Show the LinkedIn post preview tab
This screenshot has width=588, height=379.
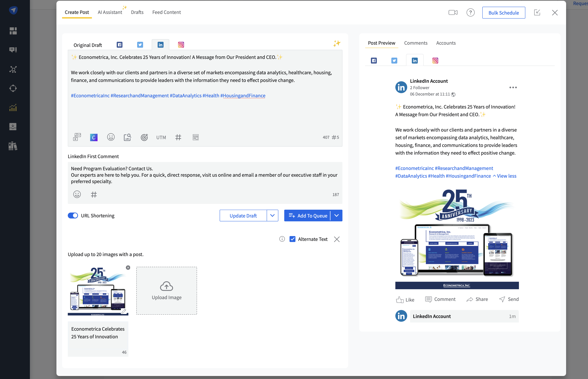pos(415,60)
